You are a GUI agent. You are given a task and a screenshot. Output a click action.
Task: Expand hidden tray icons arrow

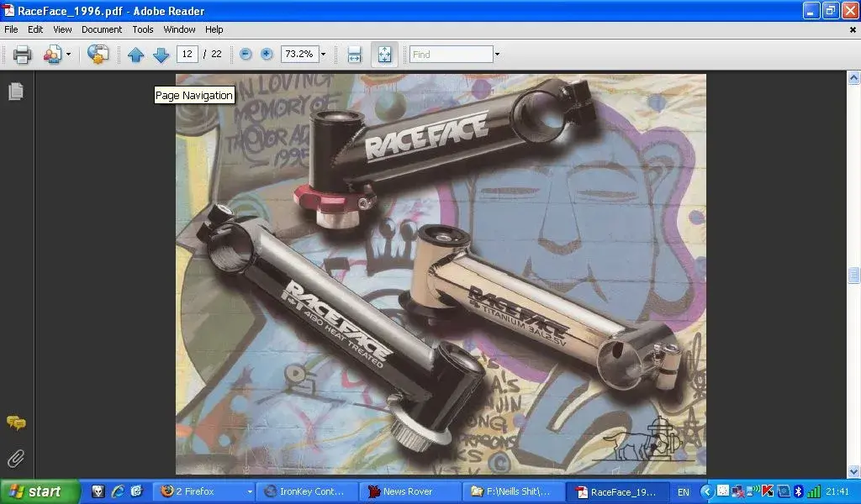click(707, 491)
